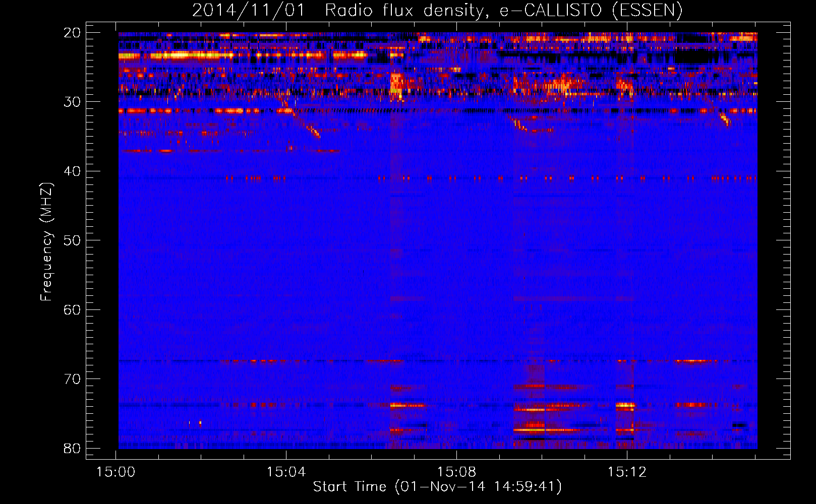This screenshot has width=816, height=504.
Task: Click the 40 MHz frequency tick label
Action: 72,171
